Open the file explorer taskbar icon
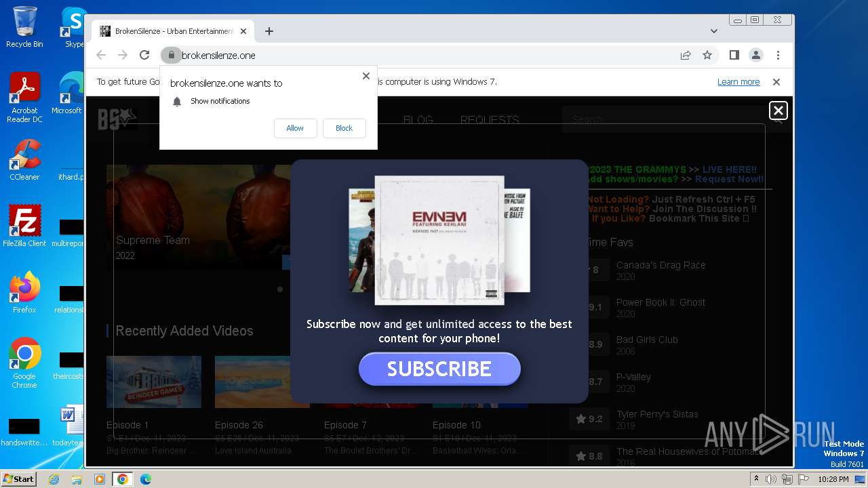The height and width of the screenshot is (488, 868). 77,479
